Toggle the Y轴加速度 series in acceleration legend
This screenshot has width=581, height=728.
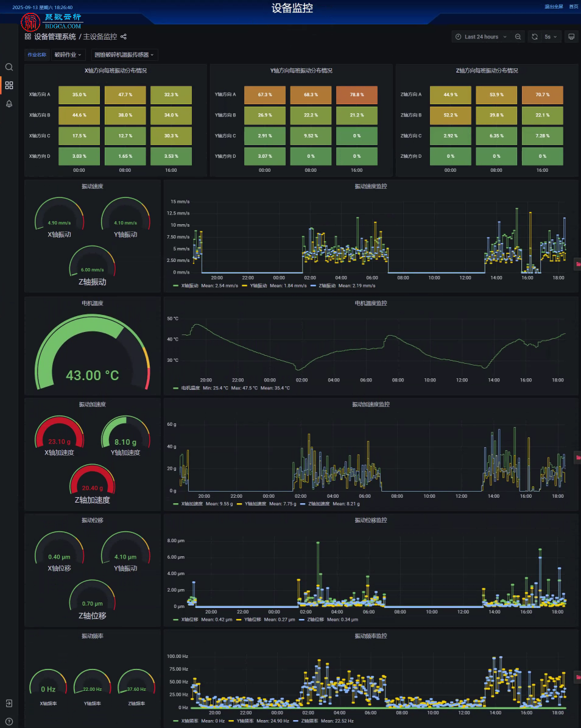pyautogui.click(x=255, y=504)
